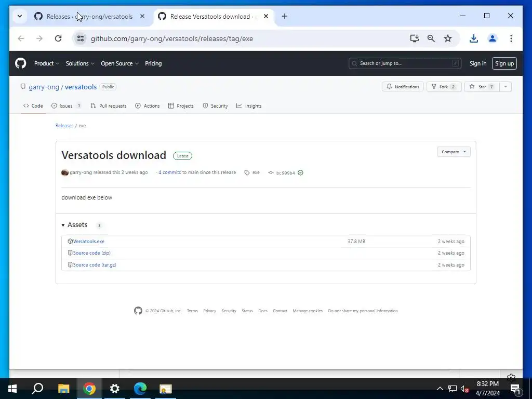Reload the page with the refresh icon

tap(58, 38)
